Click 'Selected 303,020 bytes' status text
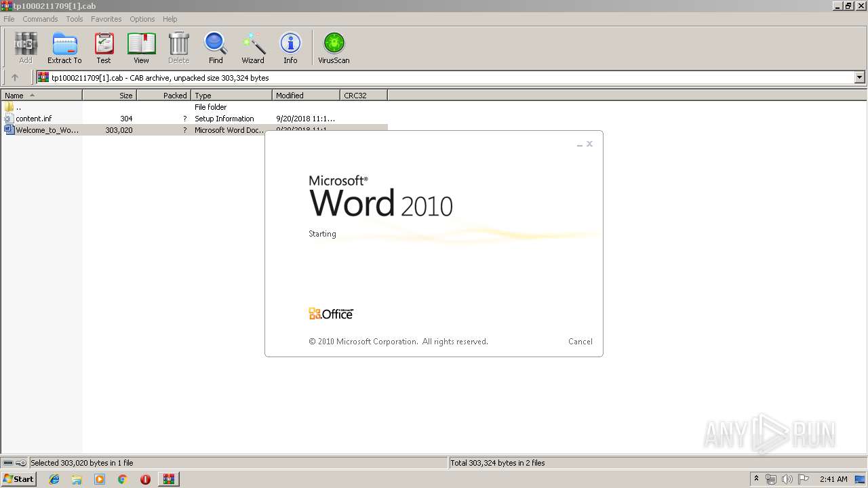 81,463
